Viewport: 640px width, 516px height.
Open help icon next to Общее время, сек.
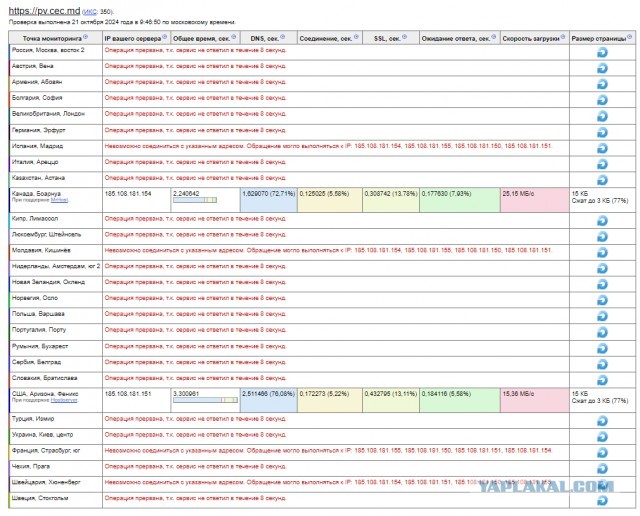coord(233,37)
